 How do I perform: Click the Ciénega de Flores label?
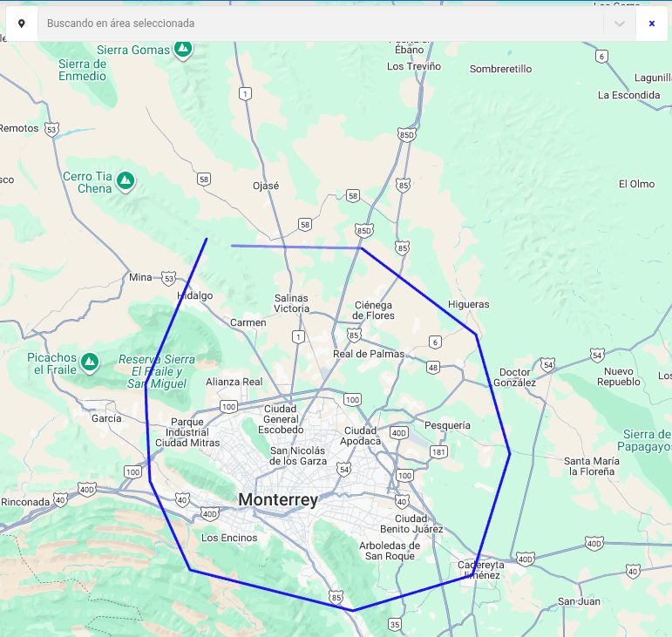tap(374, 310)
